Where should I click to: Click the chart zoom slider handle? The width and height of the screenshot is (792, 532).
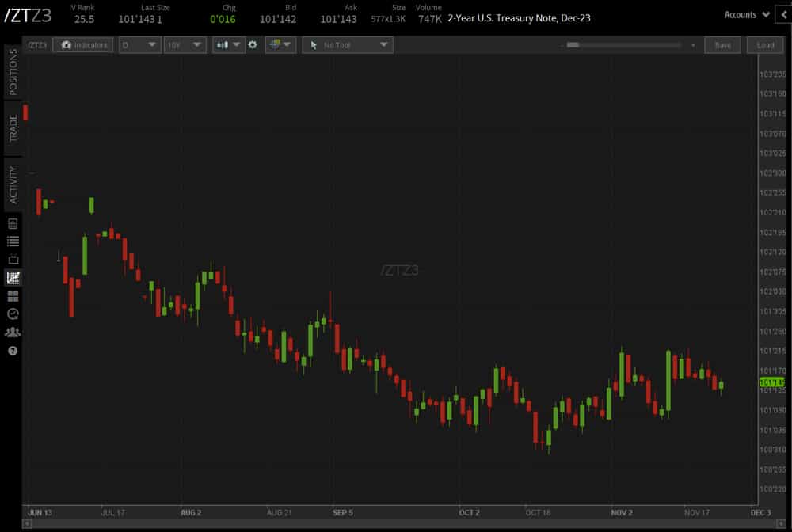pyautogui.click(x=573, y=45)
